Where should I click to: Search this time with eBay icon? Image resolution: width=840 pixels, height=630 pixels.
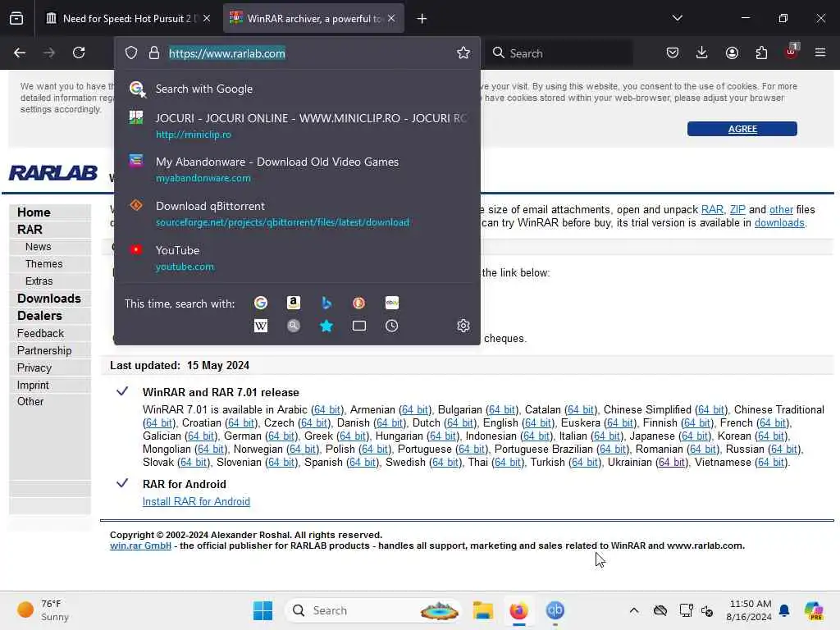(391, 303)
